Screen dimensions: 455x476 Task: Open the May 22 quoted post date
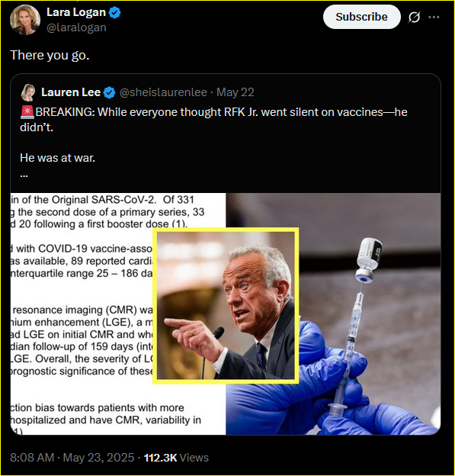click(x=235, y=92)
